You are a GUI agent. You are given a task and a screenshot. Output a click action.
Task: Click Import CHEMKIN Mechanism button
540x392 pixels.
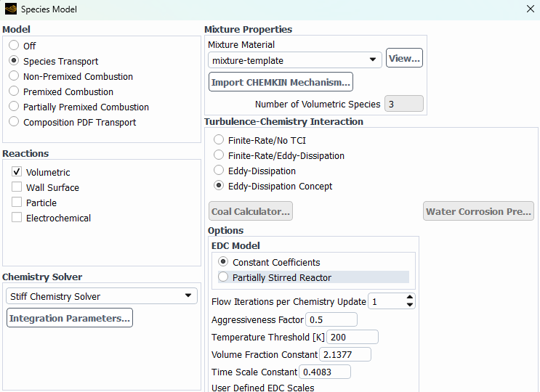tap(281, 82)
